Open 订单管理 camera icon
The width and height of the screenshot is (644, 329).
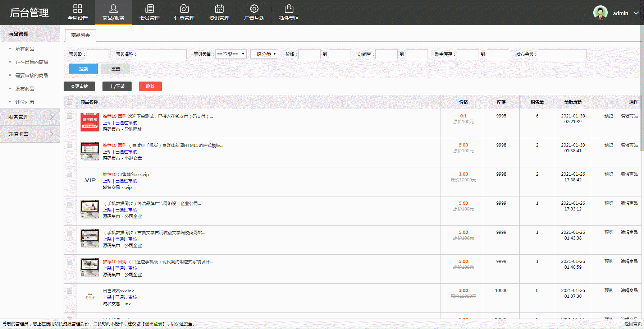click(x=184, y=9)
